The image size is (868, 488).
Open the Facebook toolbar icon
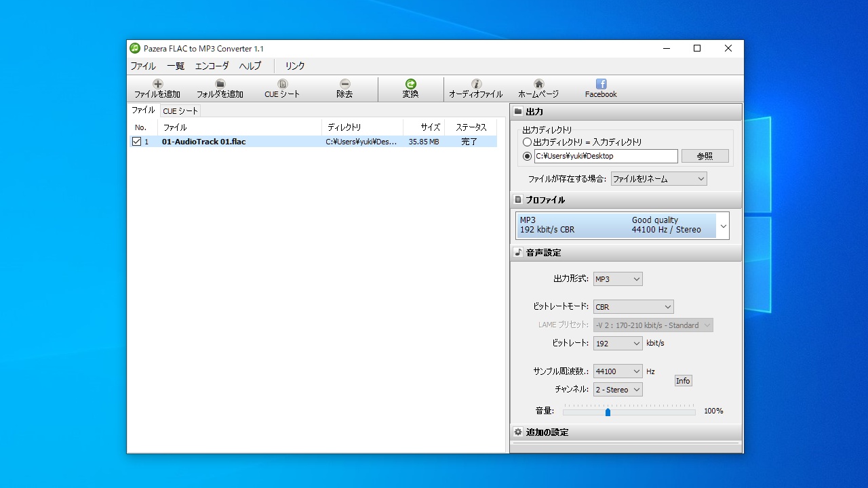click(x=601, y=84)
